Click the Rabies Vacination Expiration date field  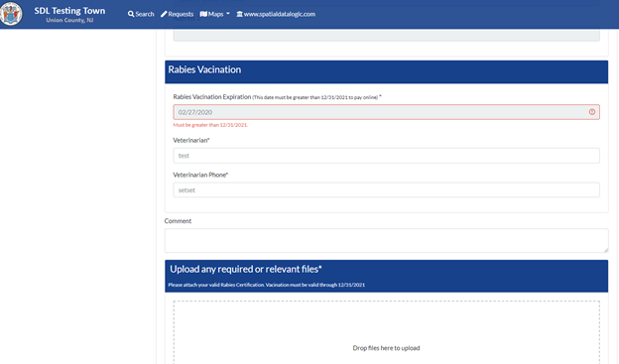point(386,112)
